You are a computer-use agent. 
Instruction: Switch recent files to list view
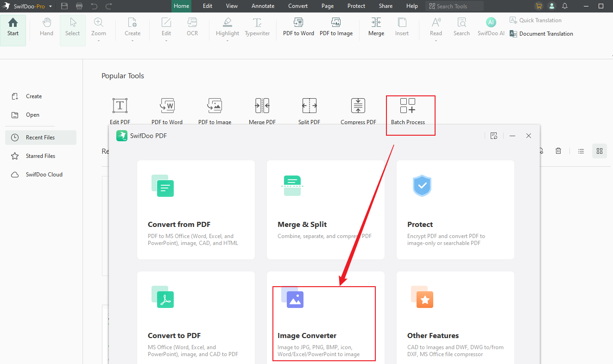(x=581, y=151)
